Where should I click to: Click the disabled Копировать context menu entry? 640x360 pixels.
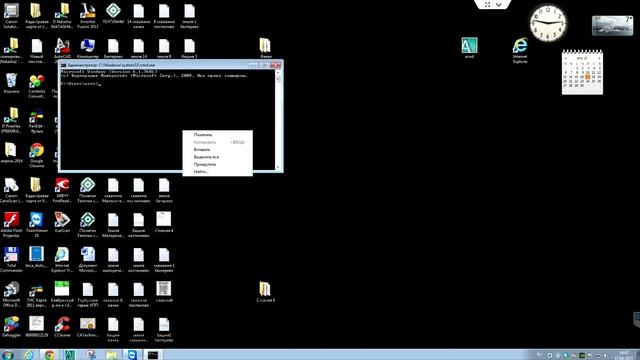(x=218, y=142)
